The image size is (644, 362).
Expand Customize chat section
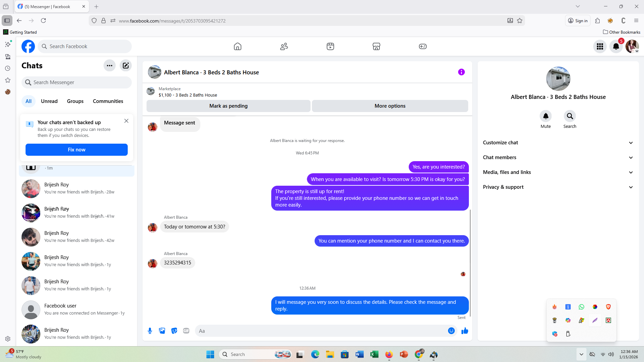558,143
